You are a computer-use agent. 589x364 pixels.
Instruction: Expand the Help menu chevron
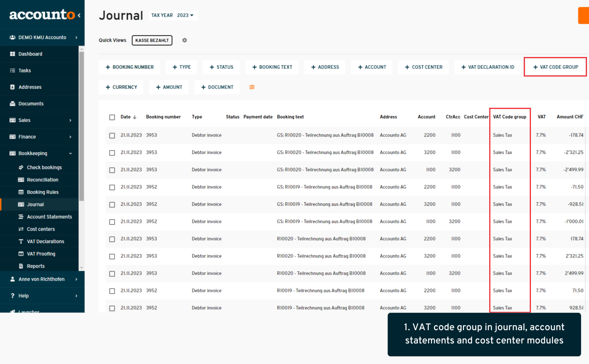[76, 296]
